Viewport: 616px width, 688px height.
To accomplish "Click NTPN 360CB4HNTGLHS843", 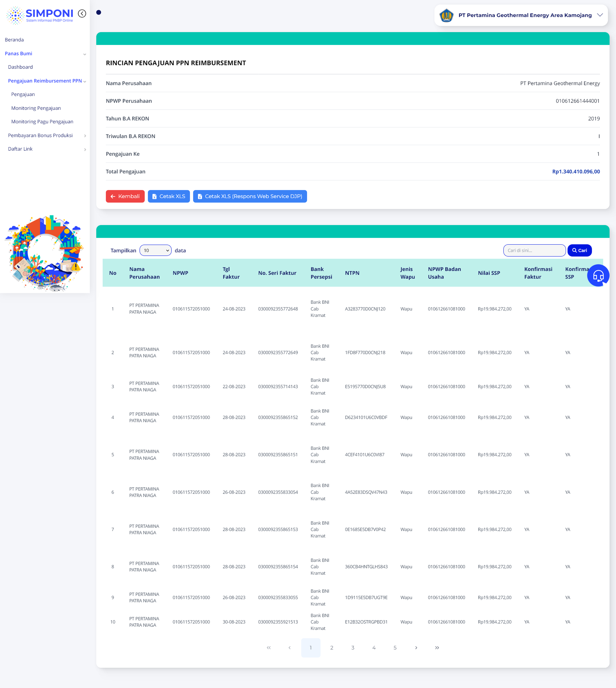I will coord(367,567).
